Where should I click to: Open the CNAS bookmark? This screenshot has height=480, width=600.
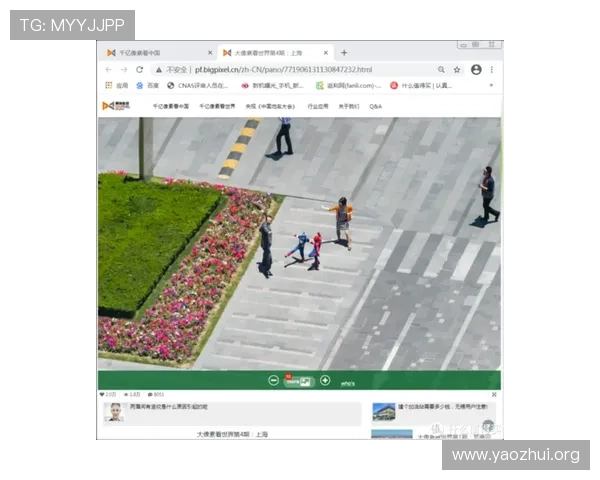click(x=197, y=85)
